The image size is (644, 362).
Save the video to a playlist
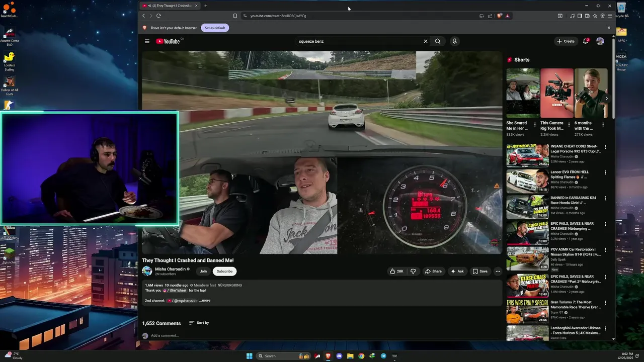point(480,271)
